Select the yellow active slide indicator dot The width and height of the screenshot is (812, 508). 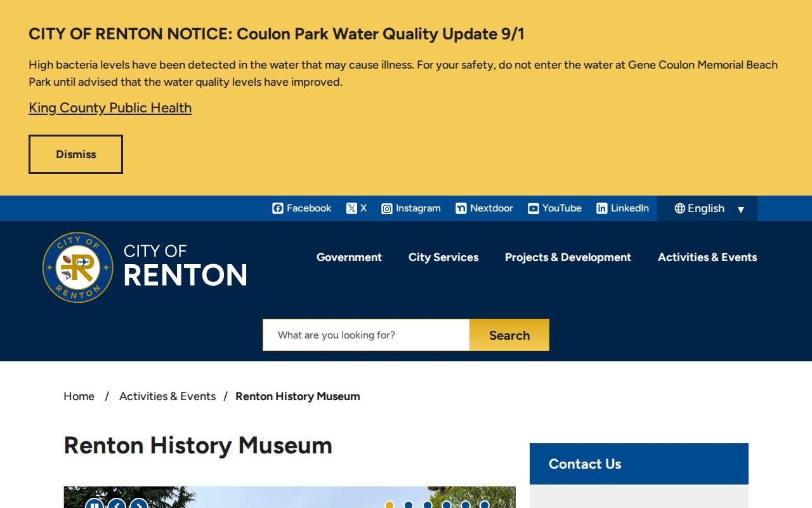point(390,505)
